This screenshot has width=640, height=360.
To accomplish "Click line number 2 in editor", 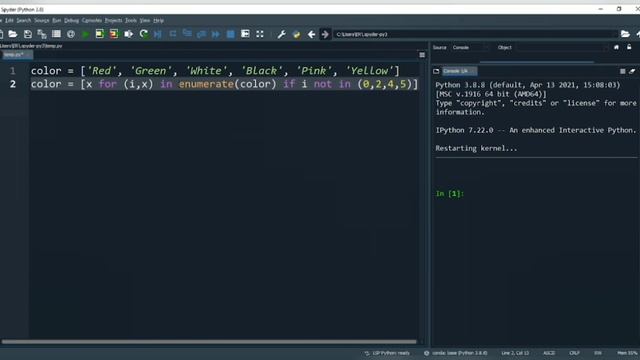I will 13,84.
